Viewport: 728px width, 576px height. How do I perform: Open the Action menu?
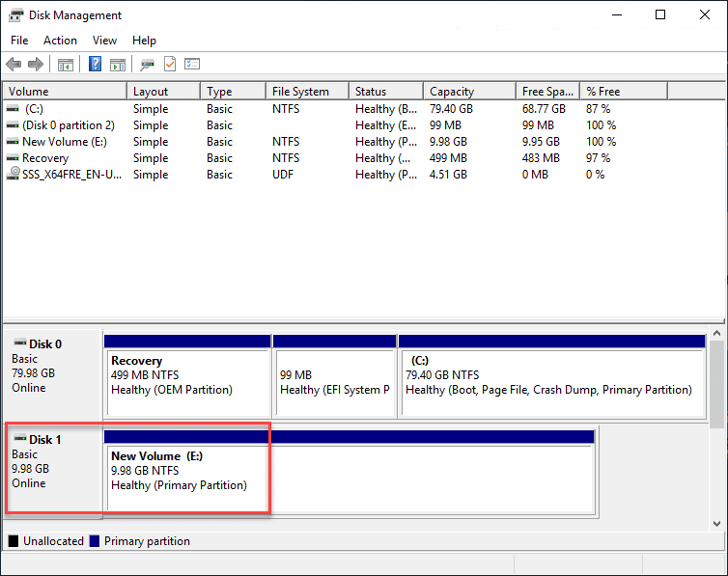click(x=61, y=41)
